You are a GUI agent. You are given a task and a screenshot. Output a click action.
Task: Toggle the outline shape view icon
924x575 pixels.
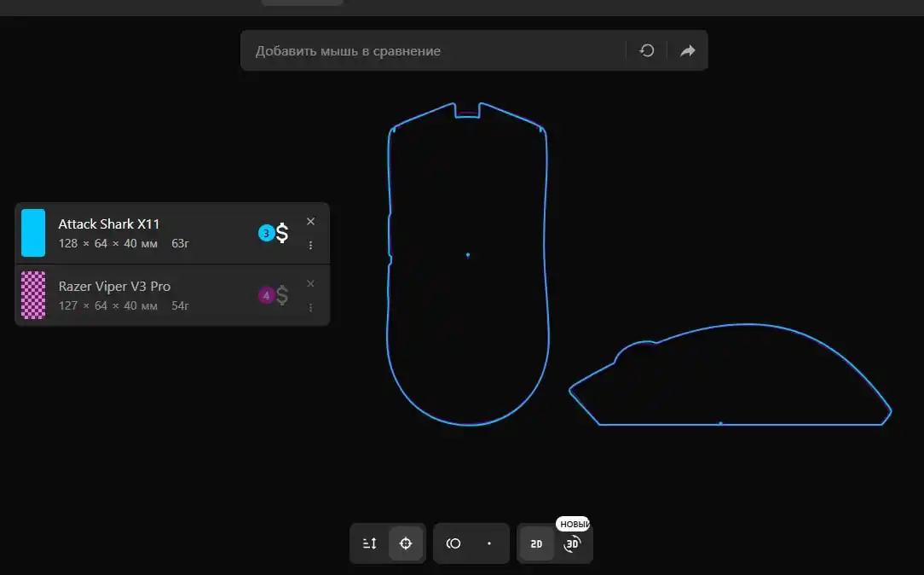[x=453, y=543]
